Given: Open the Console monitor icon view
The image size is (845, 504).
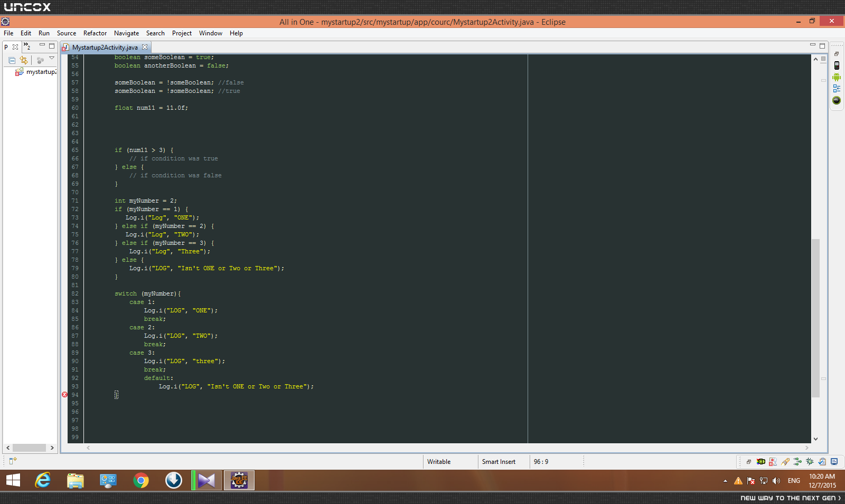Looking at the screenshot, I should pyautogui.click(x=834, y=462).
